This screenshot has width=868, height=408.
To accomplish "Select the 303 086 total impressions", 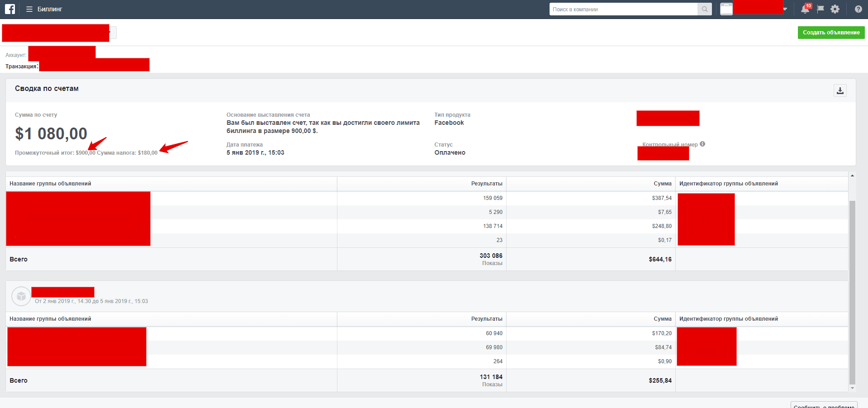I will (x=491, y=256).
